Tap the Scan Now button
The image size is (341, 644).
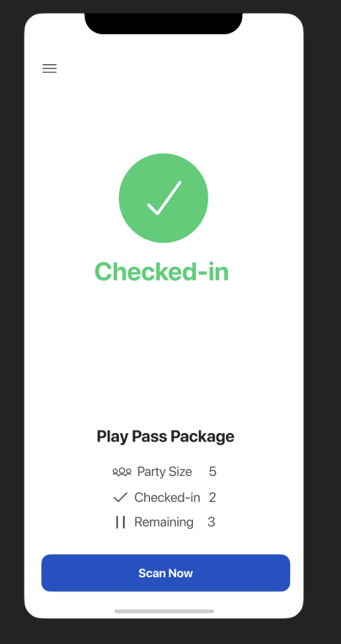165,573
